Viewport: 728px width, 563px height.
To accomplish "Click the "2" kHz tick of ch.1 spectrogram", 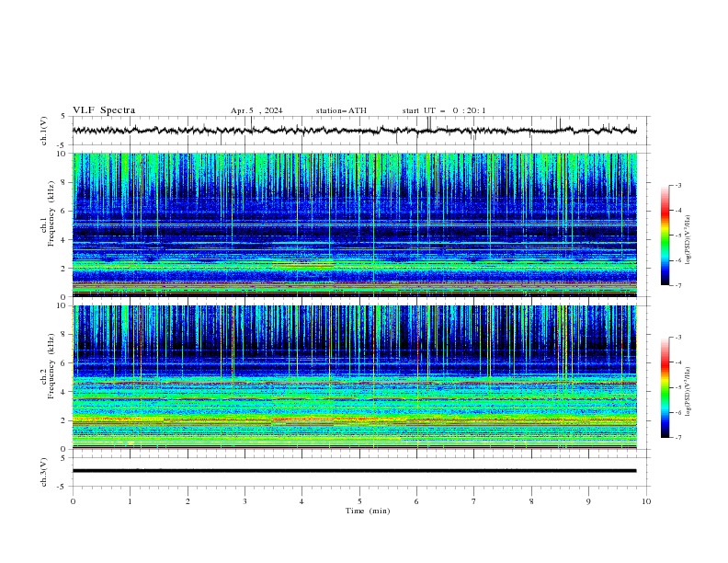I will pyautogui.click(x=64, y=269).
